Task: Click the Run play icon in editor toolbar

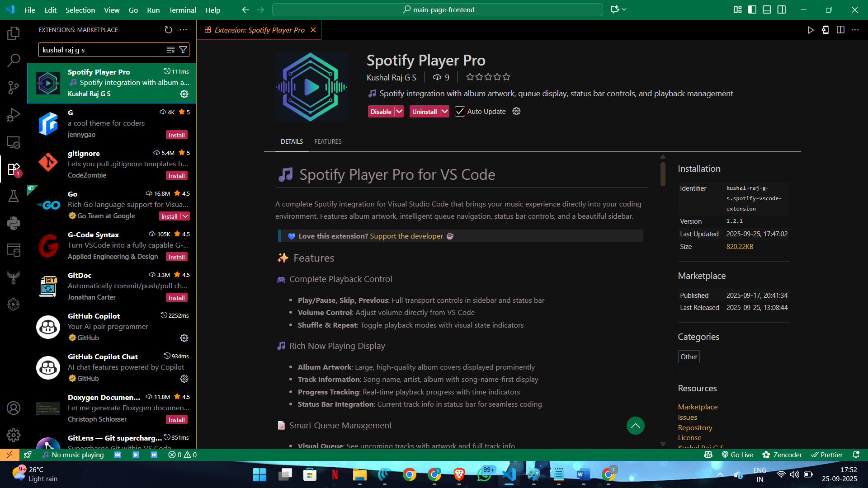Action: (x=811, y=30)
